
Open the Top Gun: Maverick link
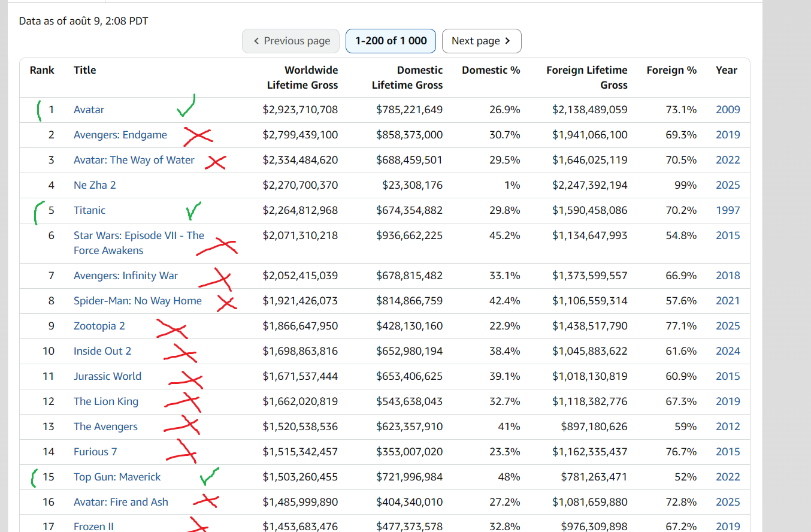pos(117,477)
